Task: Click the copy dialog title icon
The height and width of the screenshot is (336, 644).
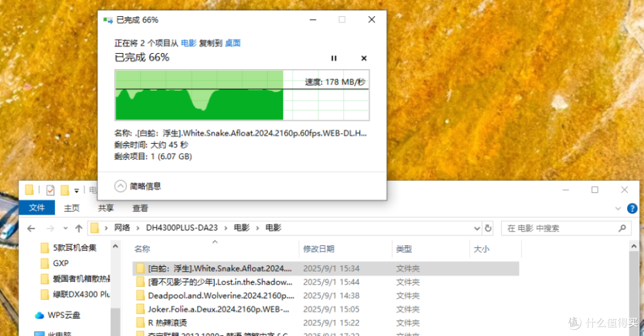Action: pyautogui.click(x=108, y=20)
